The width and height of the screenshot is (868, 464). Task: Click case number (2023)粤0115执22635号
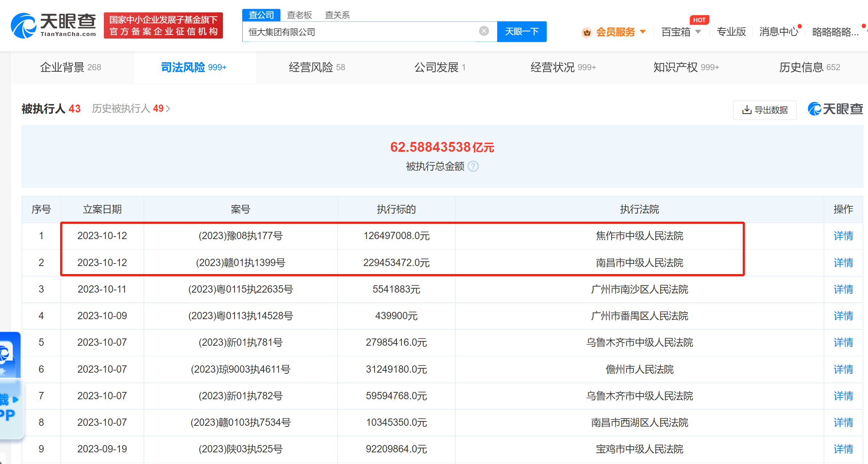[x=240, y=289]
